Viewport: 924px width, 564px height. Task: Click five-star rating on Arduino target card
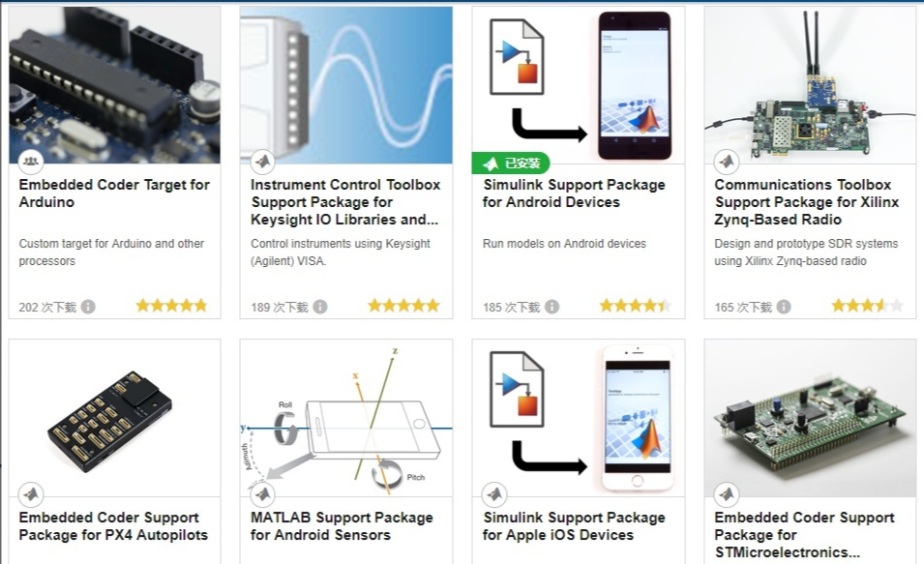point(172,306)
